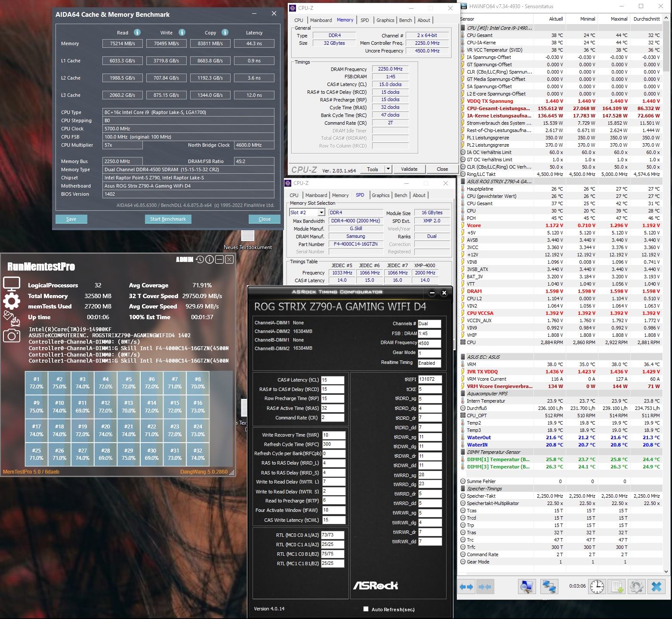
Task: Switch to Bench tab in upper CPU-Z
Action: pyautogui.click(x=405, y=20)
